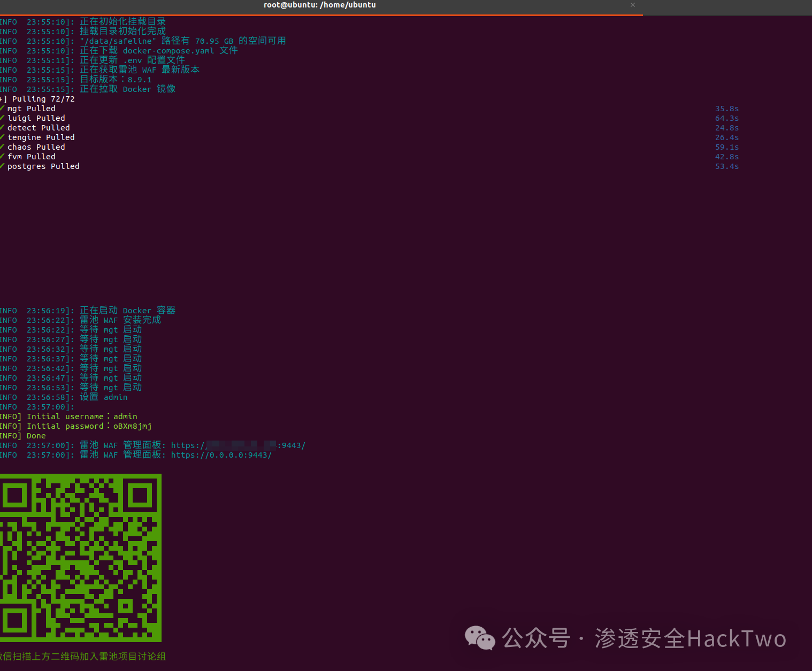
Task: Click the "luigi Pulled" line
Action: pyautogui.click(x=36, y=118)
